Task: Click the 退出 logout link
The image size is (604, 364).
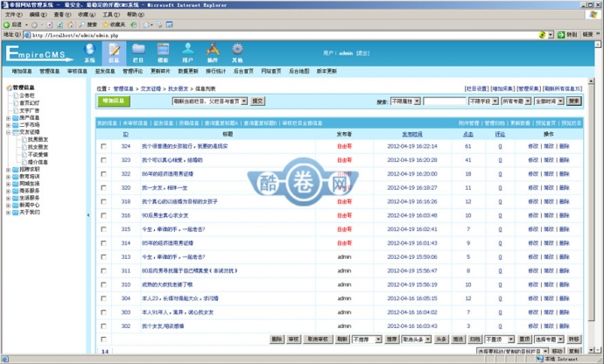Action: pos(362,53)
